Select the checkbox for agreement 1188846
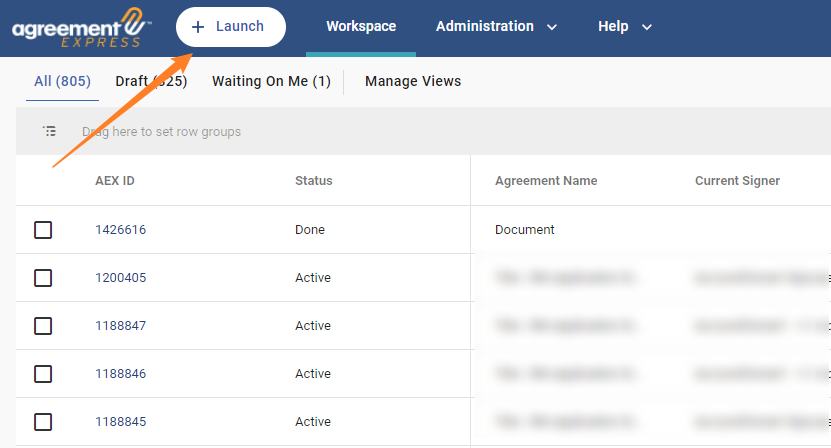The width and height of the screenshot is (831, 448). point(43,374)
